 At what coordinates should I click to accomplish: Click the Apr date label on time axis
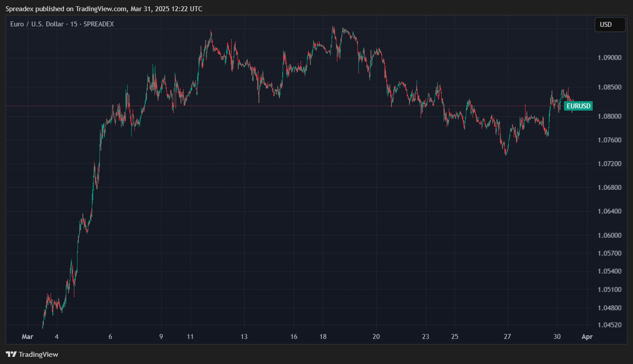click(587, 337)
